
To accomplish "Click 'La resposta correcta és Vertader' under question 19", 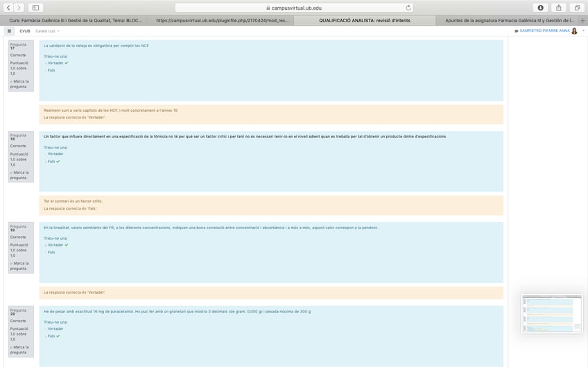I will [74, 292].
